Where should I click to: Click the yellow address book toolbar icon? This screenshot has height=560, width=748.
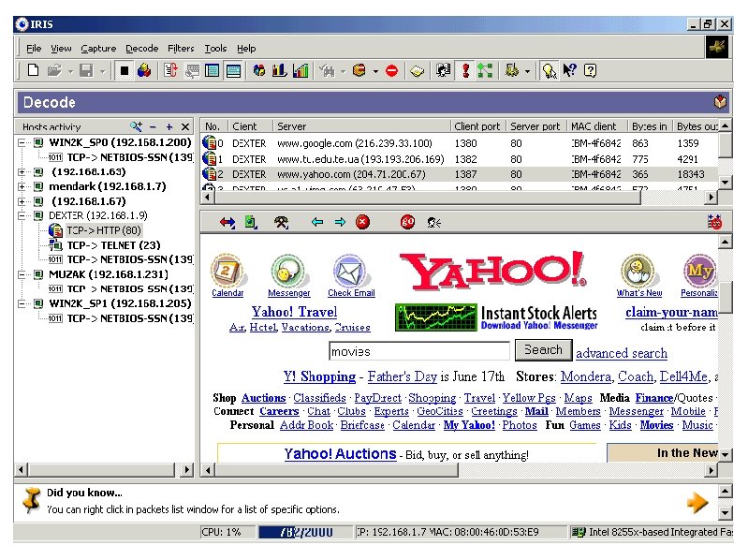(417, 71)
